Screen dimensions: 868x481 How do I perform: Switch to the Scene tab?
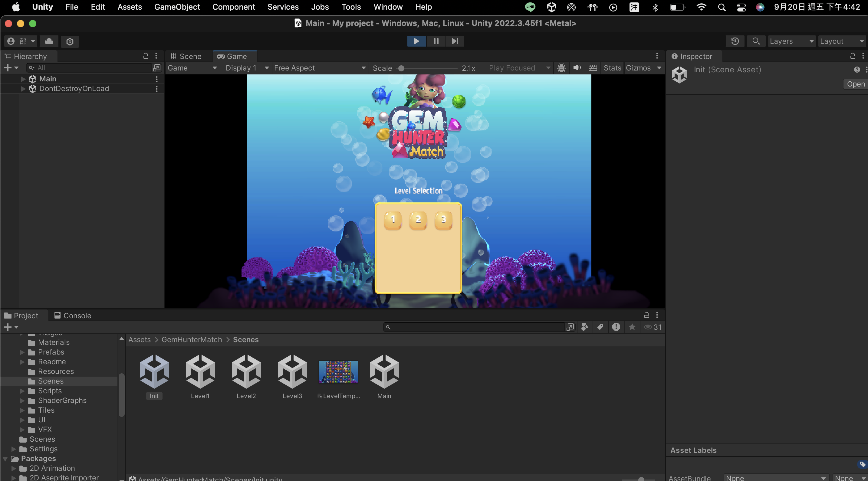coord(186,56)
